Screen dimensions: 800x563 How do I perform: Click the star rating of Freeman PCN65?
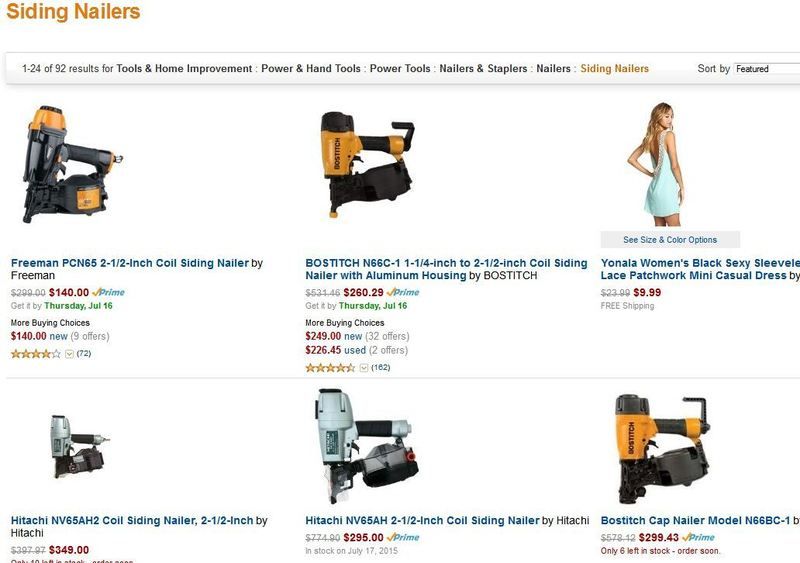36,354
